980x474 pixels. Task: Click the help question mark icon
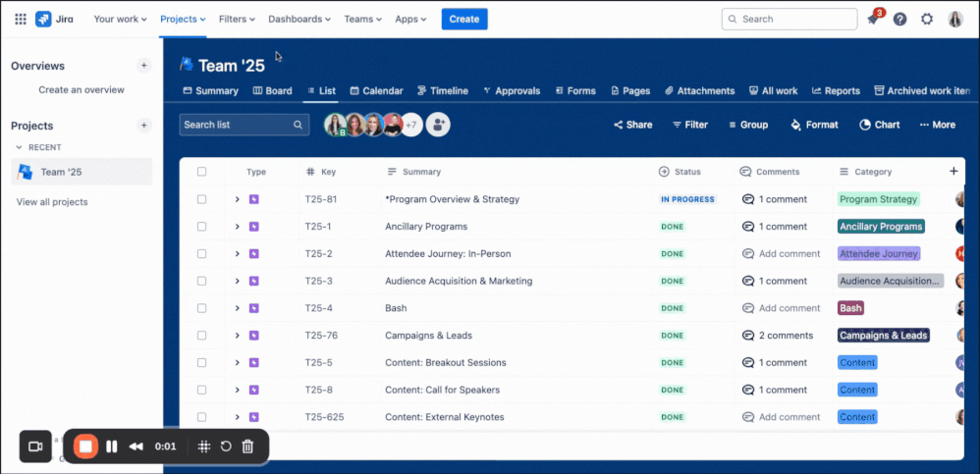899,19
